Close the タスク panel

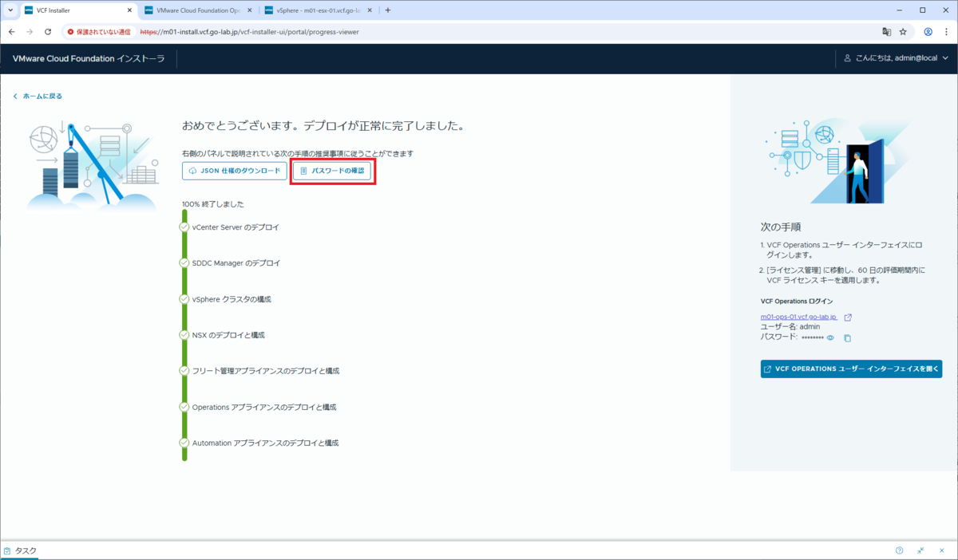tap(941, 550)
